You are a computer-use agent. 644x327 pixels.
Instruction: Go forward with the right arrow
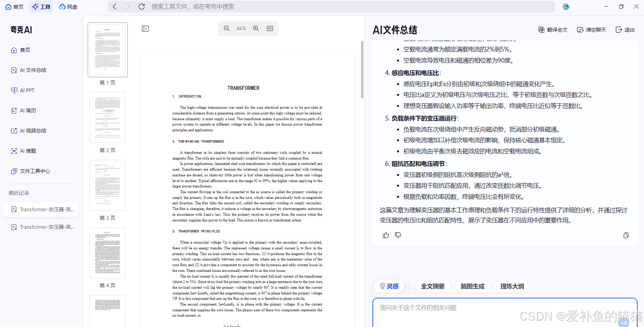click(x=128, y=7)
